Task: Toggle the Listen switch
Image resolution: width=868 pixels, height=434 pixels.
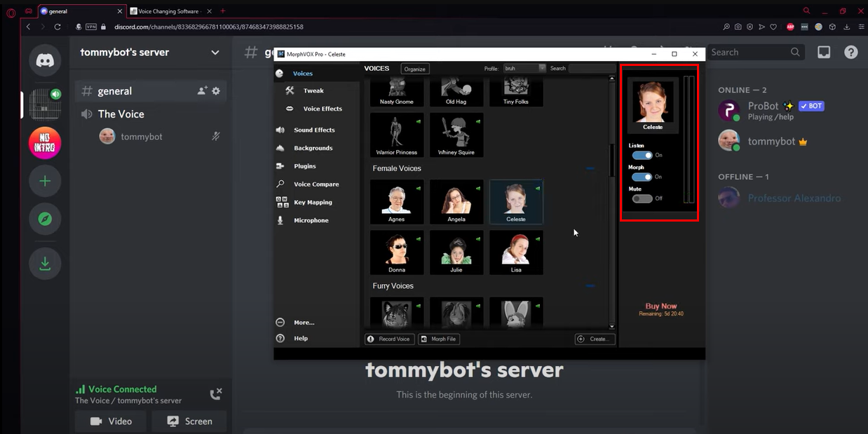Action: tap(642, 156)
